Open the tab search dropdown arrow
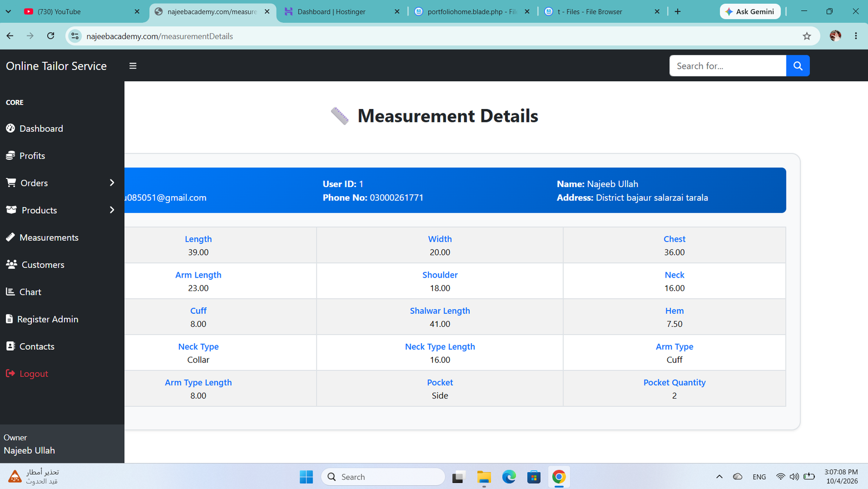The width and height of the screenshot is (868, 489). (8, 11)
